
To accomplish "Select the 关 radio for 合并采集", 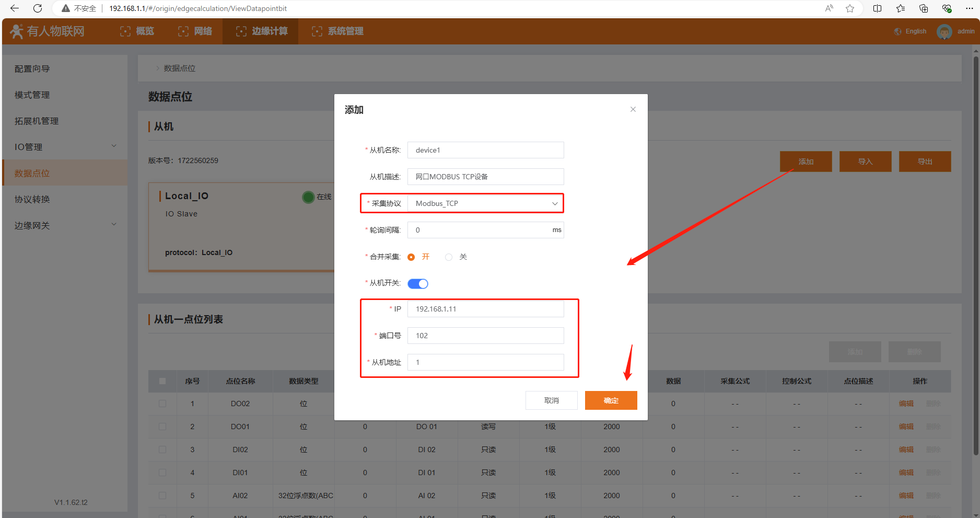I will click(x=449, y=257).
